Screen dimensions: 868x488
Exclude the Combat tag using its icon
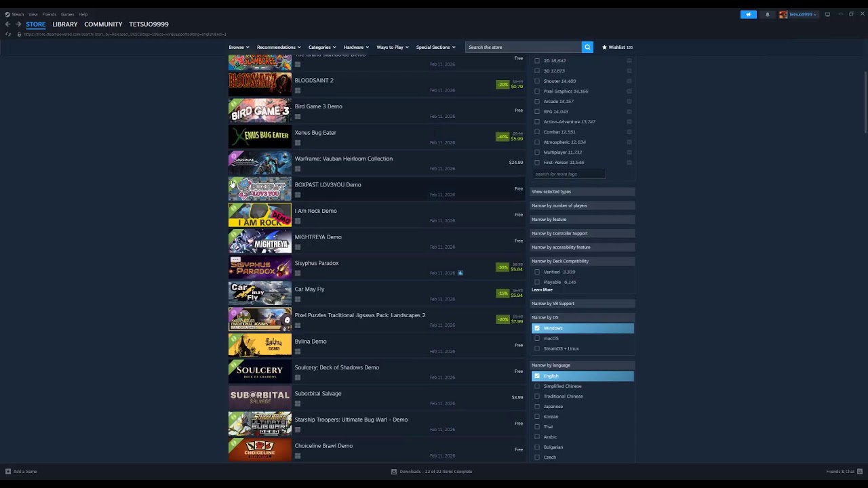[x=629, y=132]
